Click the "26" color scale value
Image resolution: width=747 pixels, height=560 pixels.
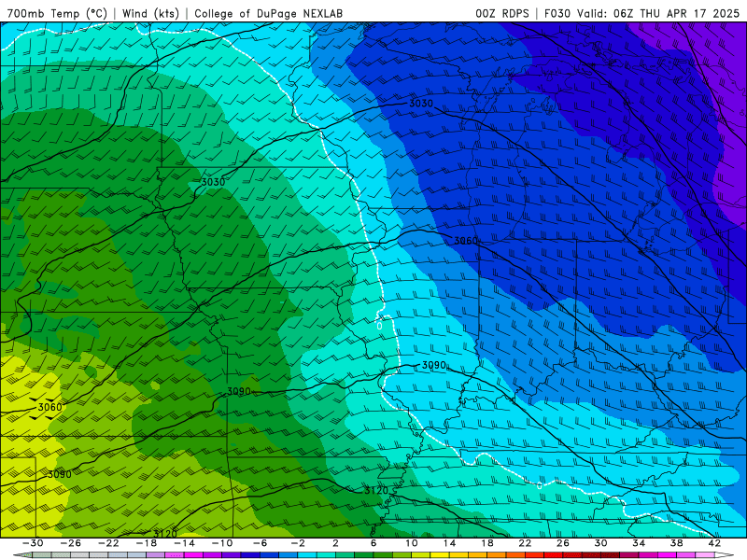(x=563, y=543)
